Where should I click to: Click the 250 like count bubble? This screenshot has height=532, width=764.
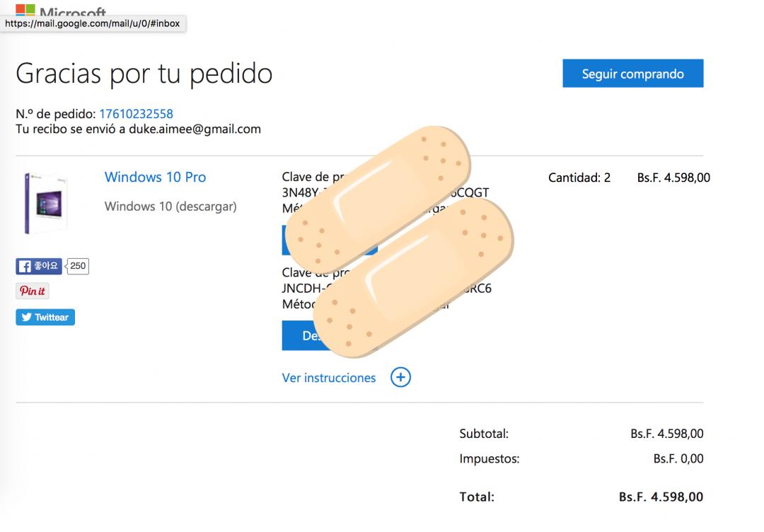coord(78,266)
